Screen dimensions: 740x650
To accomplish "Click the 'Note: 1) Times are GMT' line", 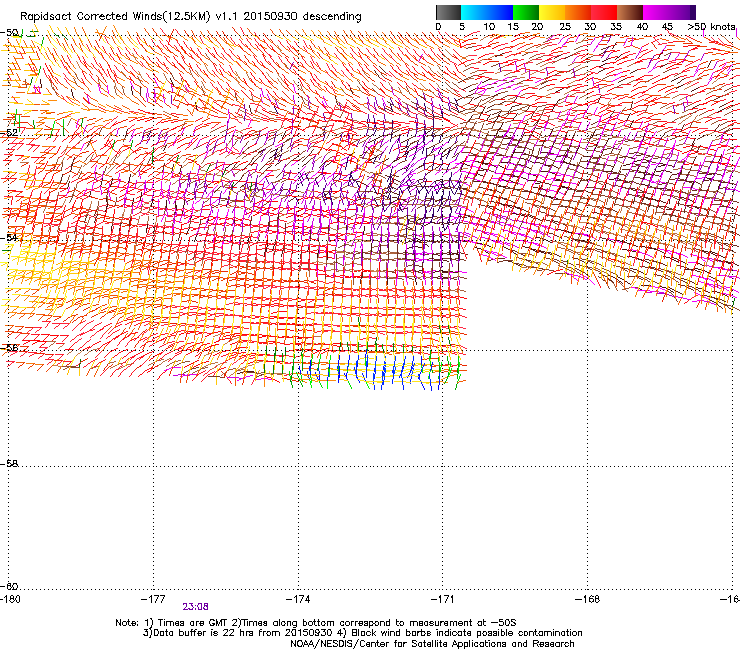I will pyautogui.click(x=316, y=623).
